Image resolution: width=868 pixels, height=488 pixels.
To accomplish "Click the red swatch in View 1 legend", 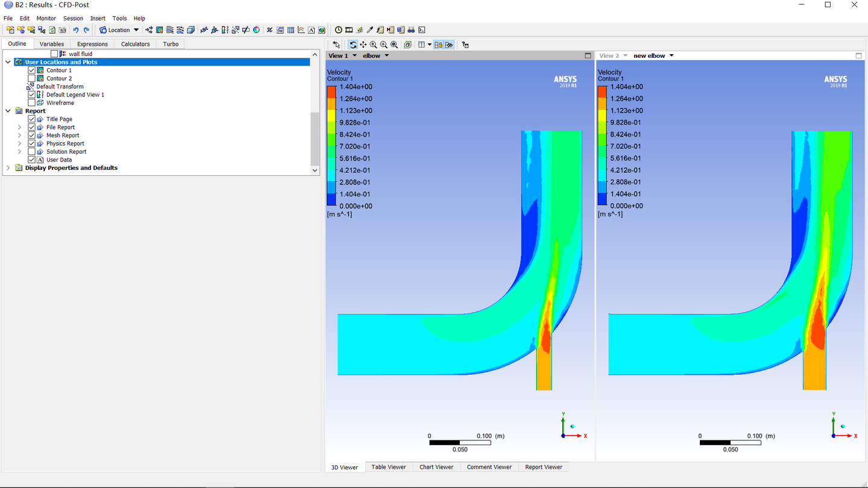I will [x=332, y=92].
